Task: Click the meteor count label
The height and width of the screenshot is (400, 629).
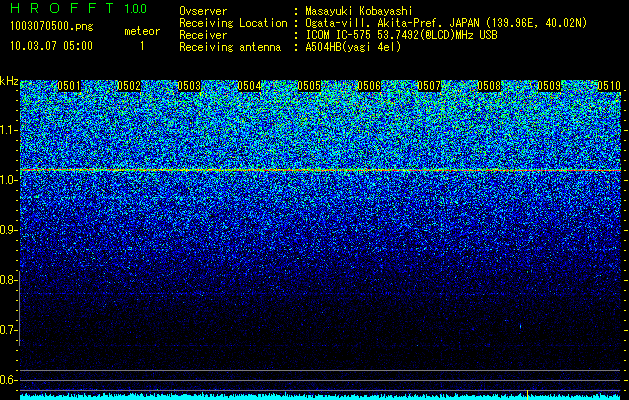Action: (x=142, y=31)
